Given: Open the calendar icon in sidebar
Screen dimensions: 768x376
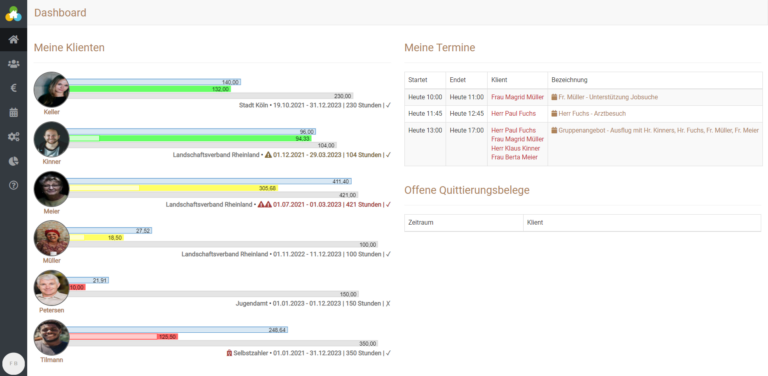Looking at the screenshot, I should tap(14, 113).
